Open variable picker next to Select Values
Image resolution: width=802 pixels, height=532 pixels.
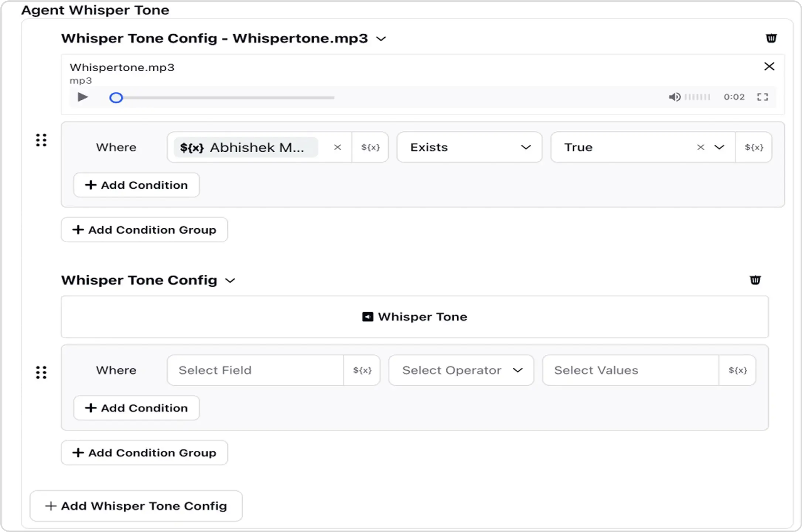point(737,370)
